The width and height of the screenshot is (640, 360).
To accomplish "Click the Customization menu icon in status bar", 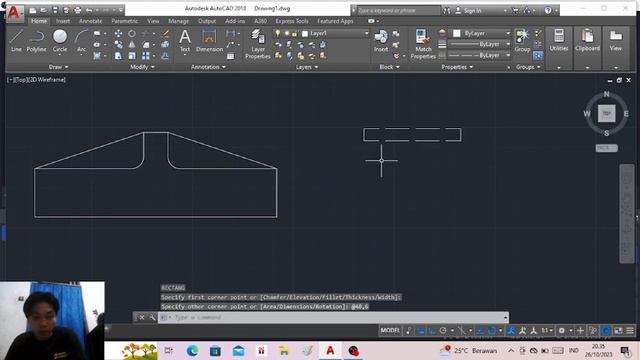I will tap(630, 331).
